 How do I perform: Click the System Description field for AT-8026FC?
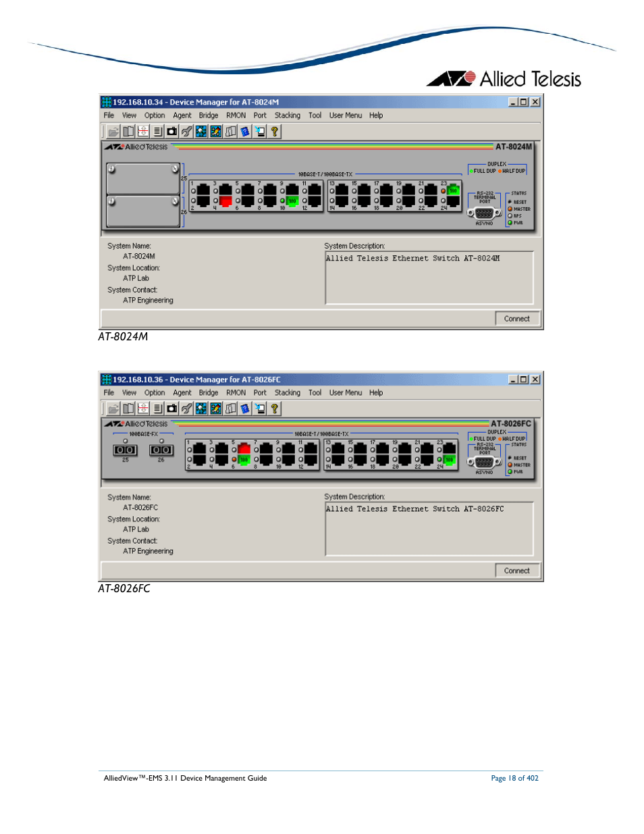coord(429,529)
